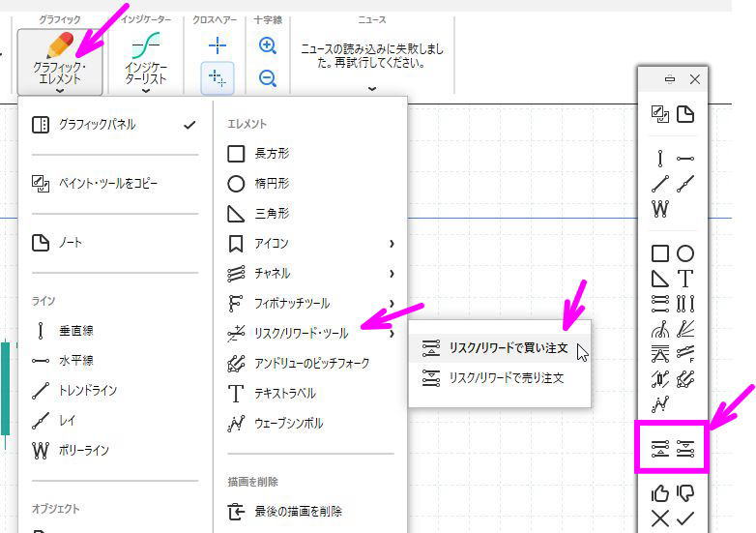Select 垂直線 line tool in menu

pyautogui.click(x=115, y=331)
